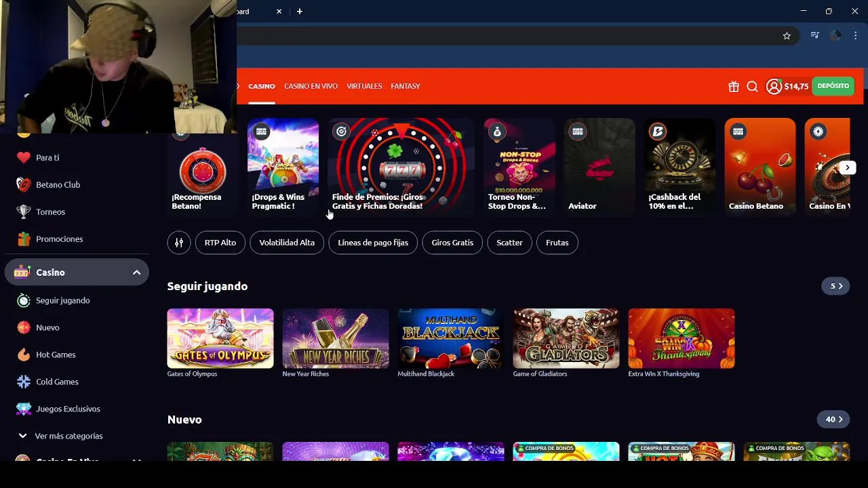Image resolution: width=868 pixels, height=488 pixels.
Task: Open Promociones sidebar link
Action: pyautogui.click(x=59, y=239)
